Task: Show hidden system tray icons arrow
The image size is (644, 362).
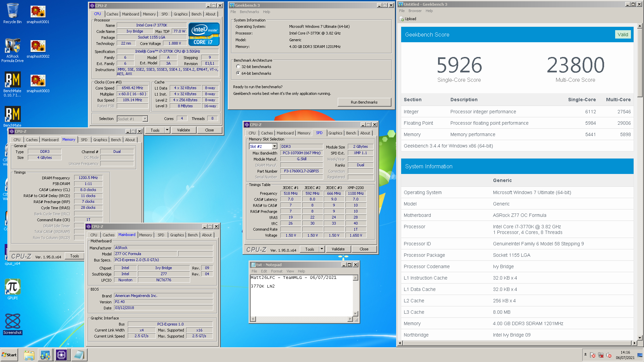Action: pyautogui.click(x=585, y=355)
